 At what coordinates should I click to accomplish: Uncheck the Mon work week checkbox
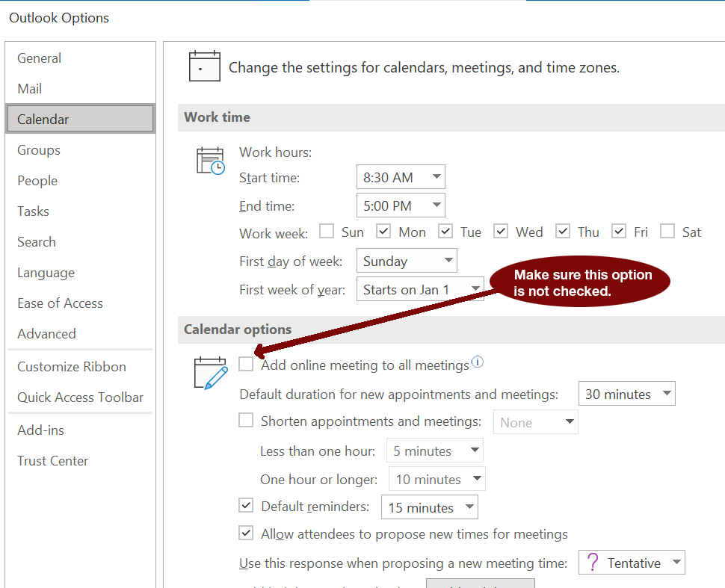(x=383, y=231)
